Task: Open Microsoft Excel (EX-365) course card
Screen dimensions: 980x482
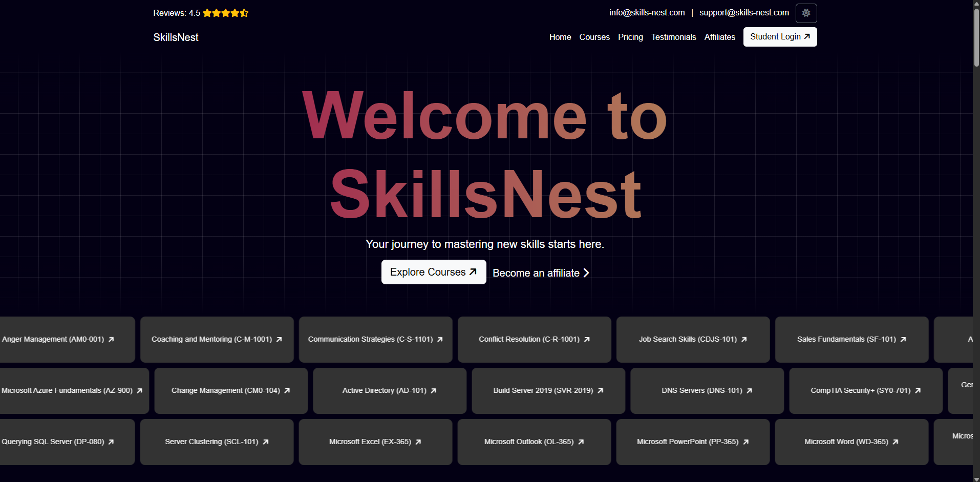Action: point(376,442)
